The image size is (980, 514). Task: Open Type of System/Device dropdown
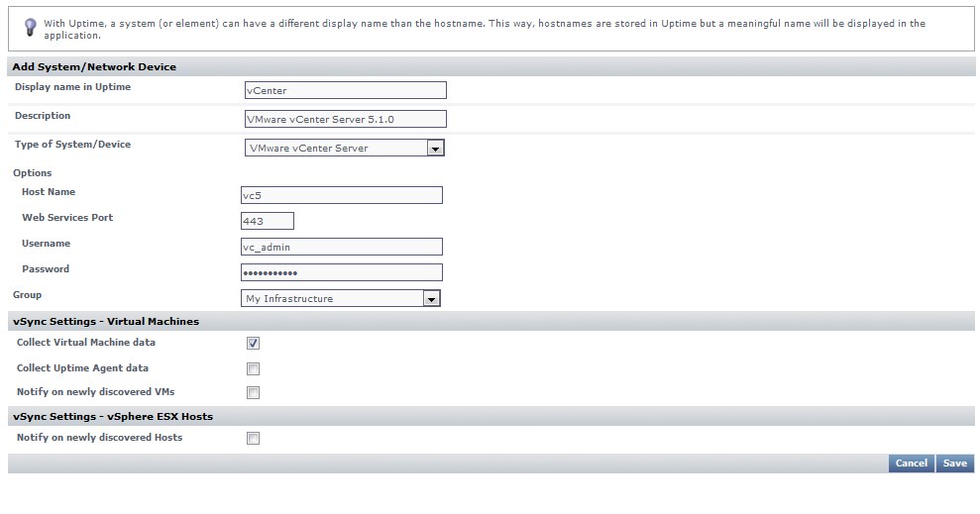434,149
